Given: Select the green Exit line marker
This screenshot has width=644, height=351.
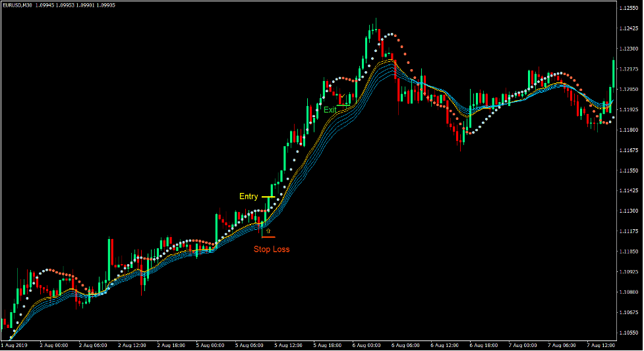Looking at the screenshot, I should click(343, 105).
